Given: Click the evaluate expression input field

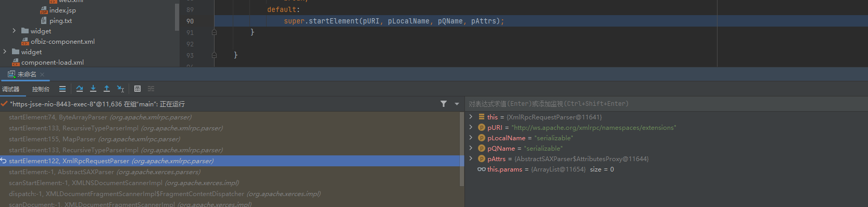Looking at the screenshot, I should 666,104.
